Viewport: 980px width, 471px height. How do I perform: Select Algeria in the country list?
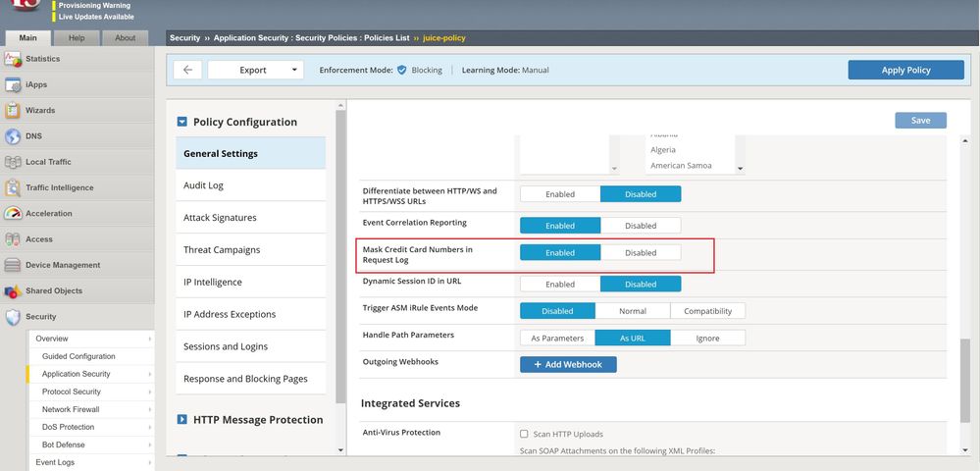click(x=662, y=150)
